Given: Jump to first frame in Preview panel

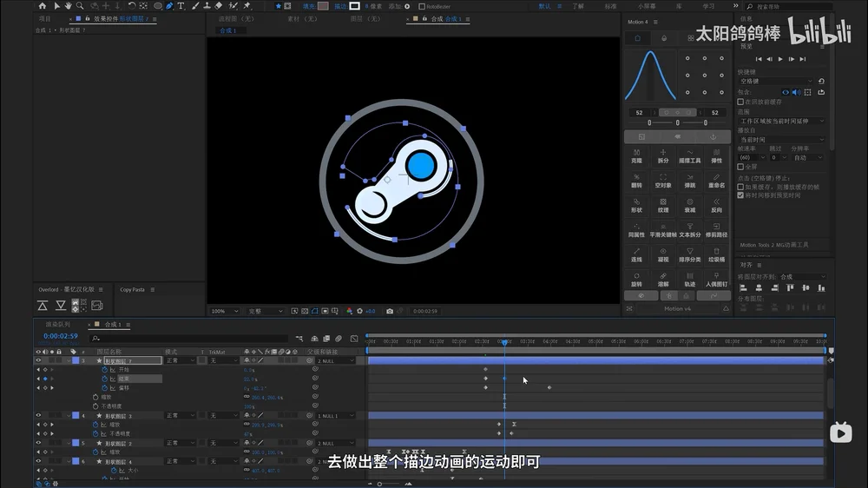Looking at the screenshot, I should (x=759, y=59).
